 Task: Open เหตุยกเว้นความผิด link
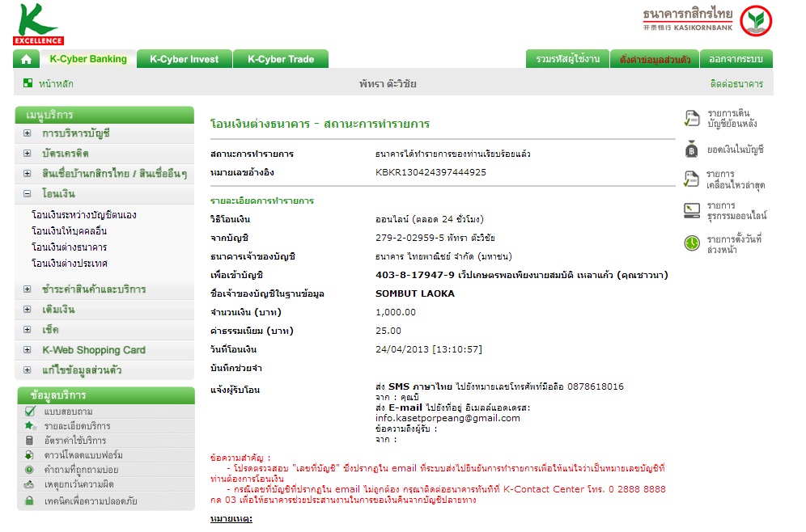(x=78, y=484)
